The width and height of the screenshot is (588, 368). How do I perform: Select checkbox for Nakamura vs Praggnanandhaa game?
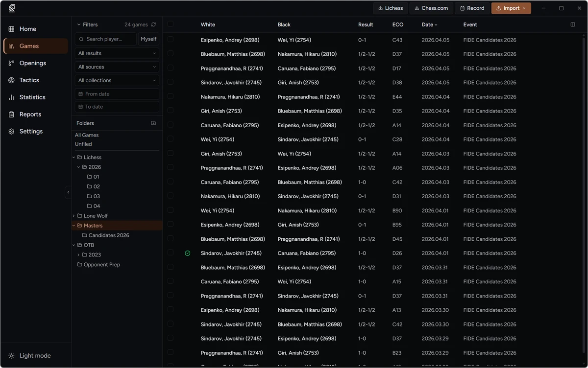coord(171,97)
